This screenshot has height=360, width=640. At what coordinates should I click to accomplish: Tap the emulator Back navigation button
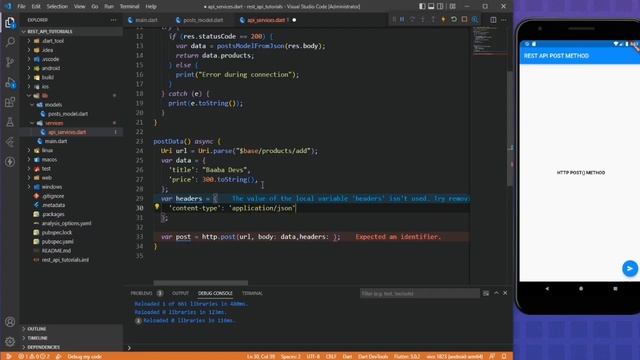click(547, 289)
